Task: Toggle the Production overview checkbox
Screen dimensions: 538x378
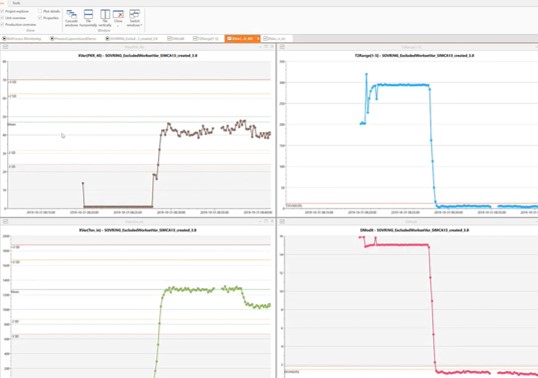Action: 2,24
